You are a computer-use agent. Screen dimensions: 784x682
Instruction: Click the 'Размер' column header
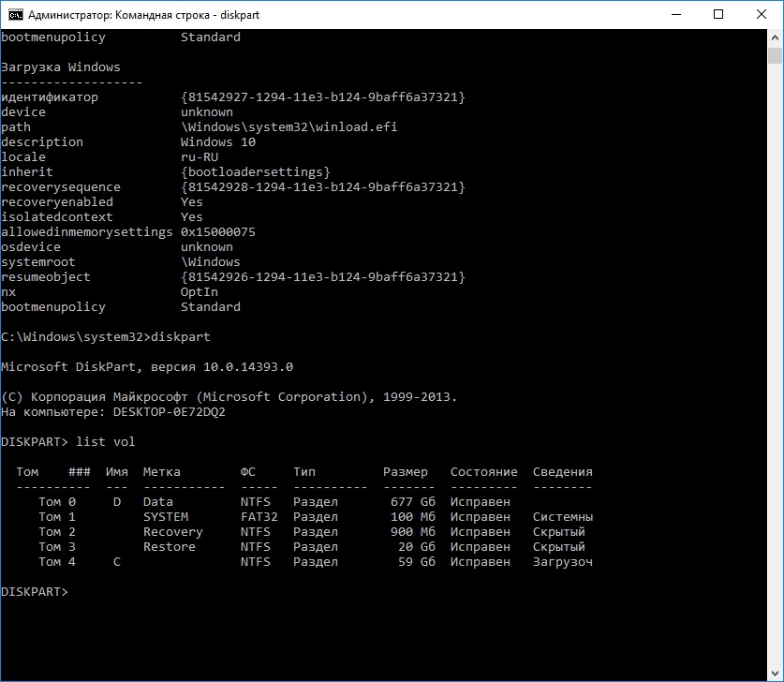(x=405, y=472)
